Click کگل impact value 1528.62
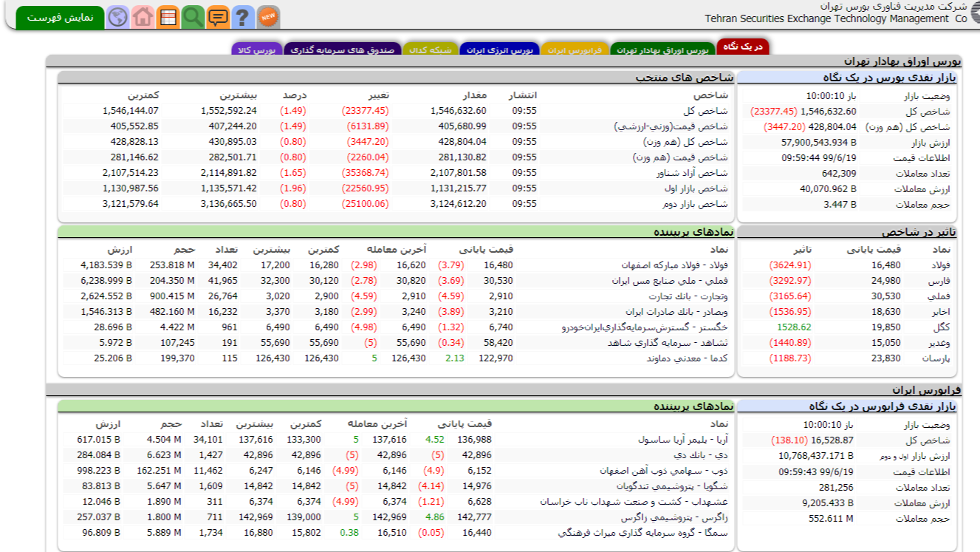 pyautogui.click(x=793, y=327)
